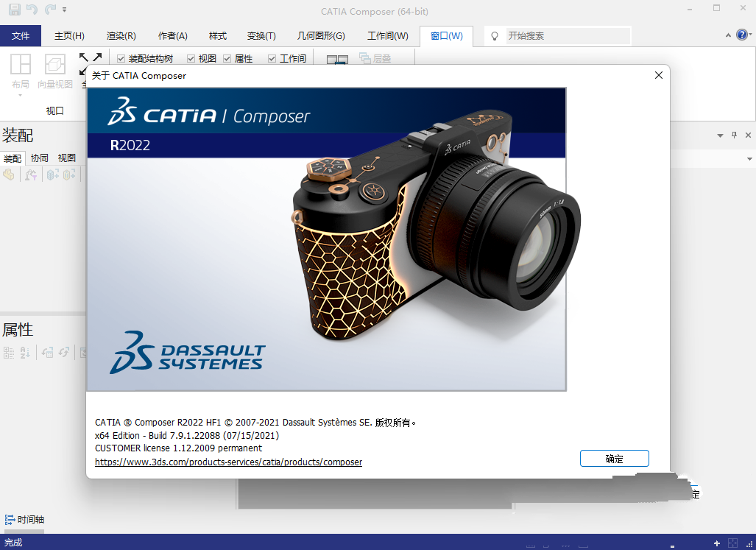Viewport: 756px width, 550px height.
Task: Open the 时间轴 timeline panel
Action: click(31, 519)
